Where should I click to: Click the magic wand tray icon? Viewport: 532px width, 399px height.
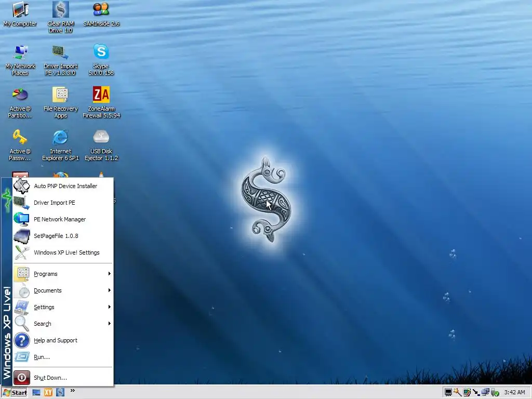click(x=457, y=393)
